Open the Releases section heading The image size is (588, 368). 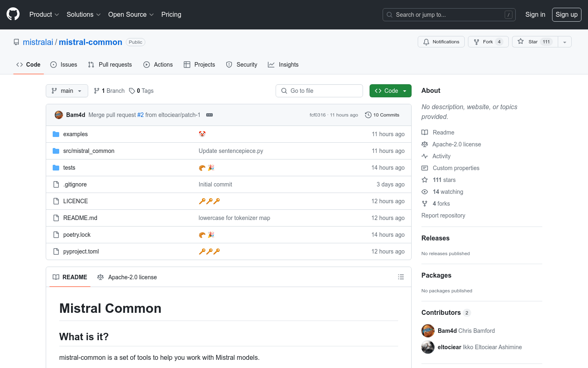(435, 238)
